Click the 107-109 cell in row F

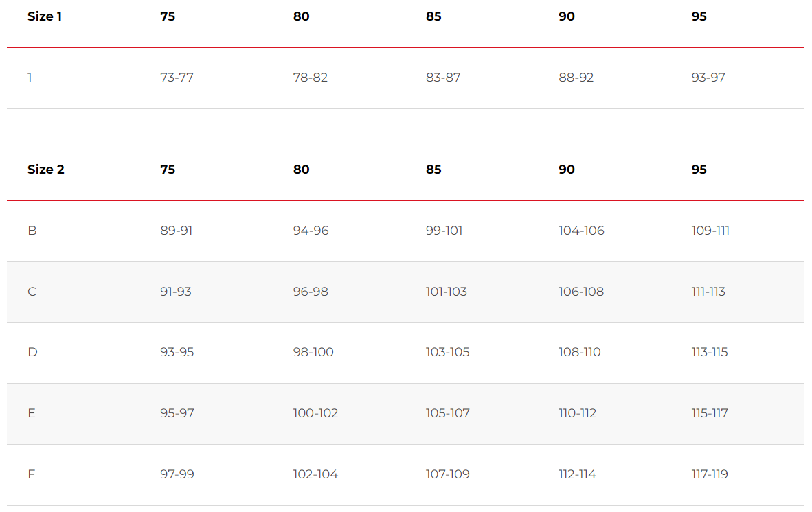[447, 474]
